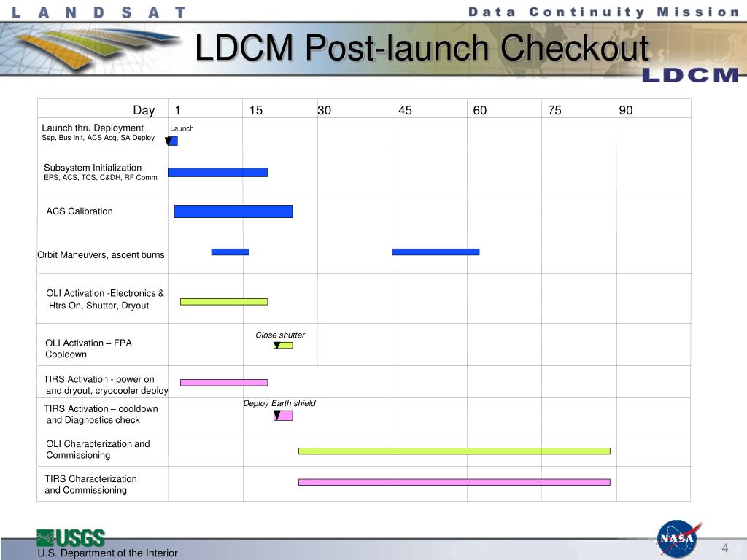Select the TIRS power on pink bar
747x560 pixels.
click(224, 382)
